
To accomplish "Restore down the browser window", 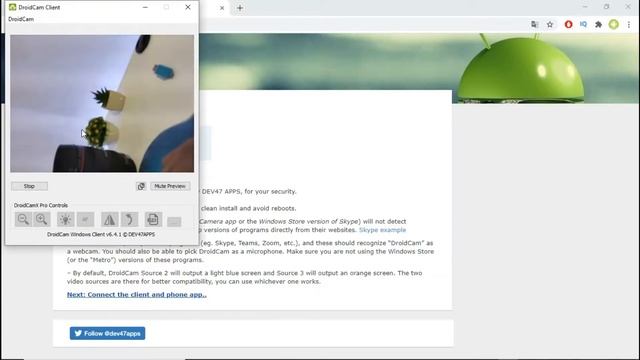I will tap(607, 7).
